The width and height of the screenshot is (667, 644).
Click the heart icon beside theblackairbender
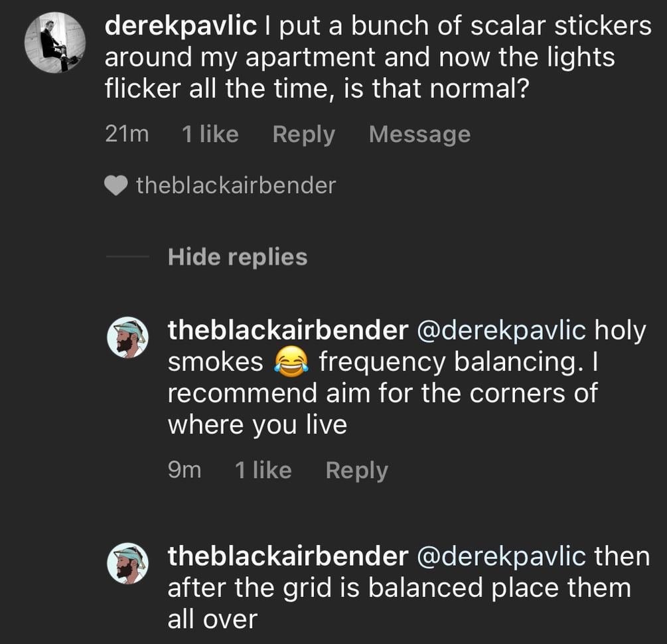tap(116, 186)
